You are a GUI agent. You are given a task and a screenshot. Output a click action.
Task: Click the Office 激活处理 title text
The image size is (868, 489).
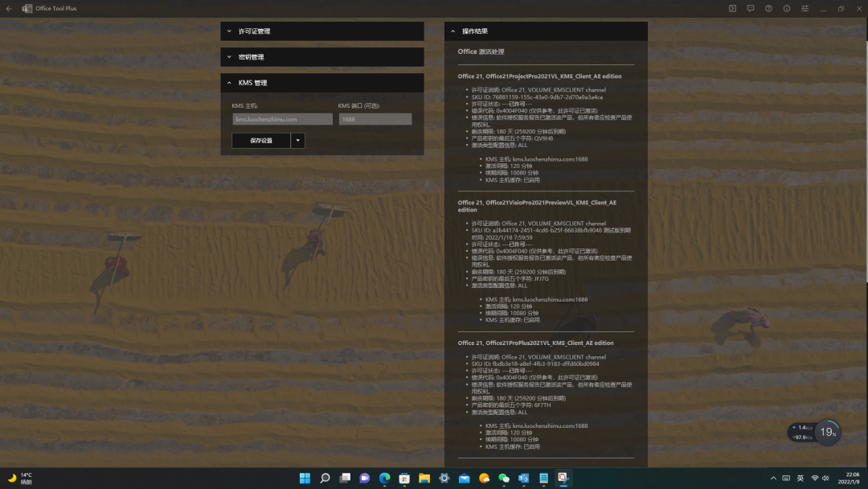pyautogui.click(x=481, y=51)
